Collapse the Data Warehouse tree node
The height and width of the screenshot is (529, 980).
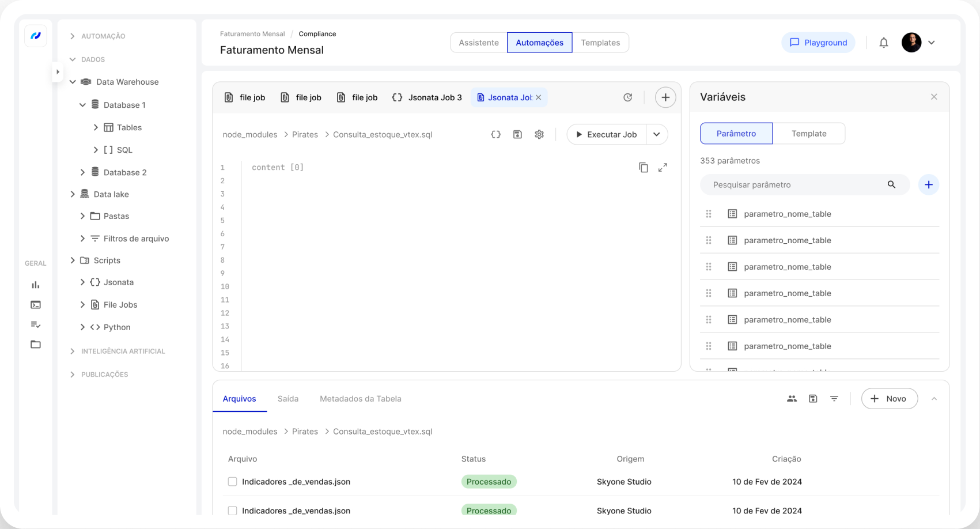pyautogui.click(x=73, y=82)
